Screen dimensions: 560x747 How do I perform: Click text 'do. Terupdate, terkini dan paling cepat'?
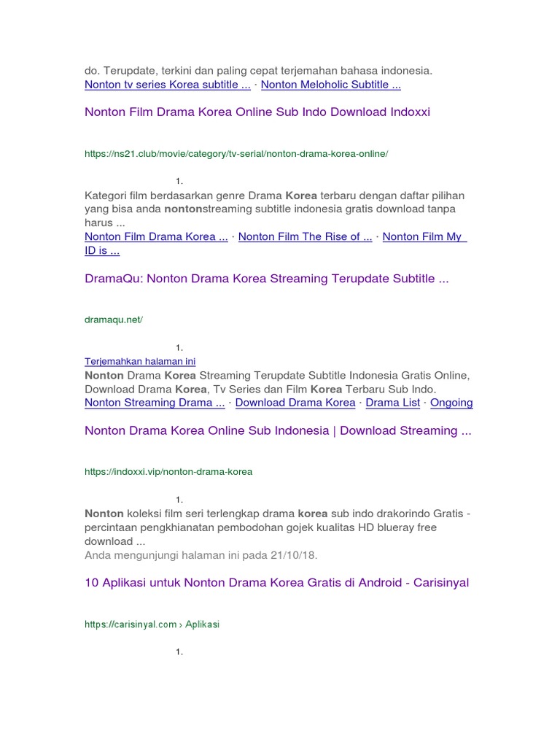point(259,71)
